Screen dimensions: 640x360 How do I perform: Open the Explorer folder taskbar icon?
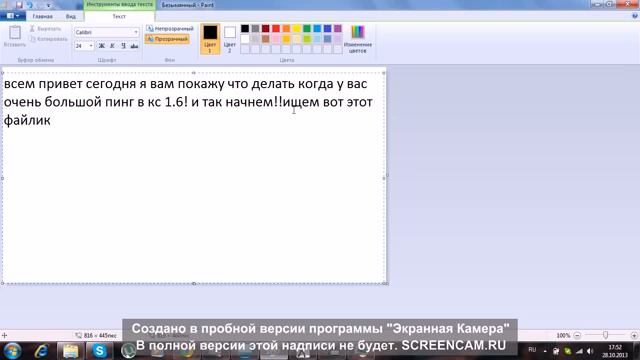[71, 351]
